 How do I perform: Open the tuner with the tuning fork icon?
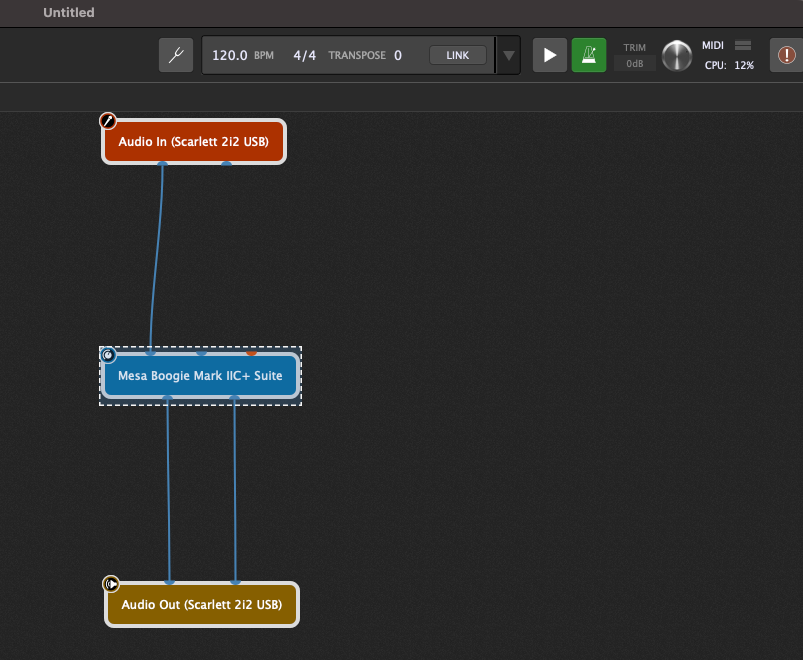point(176,55)
